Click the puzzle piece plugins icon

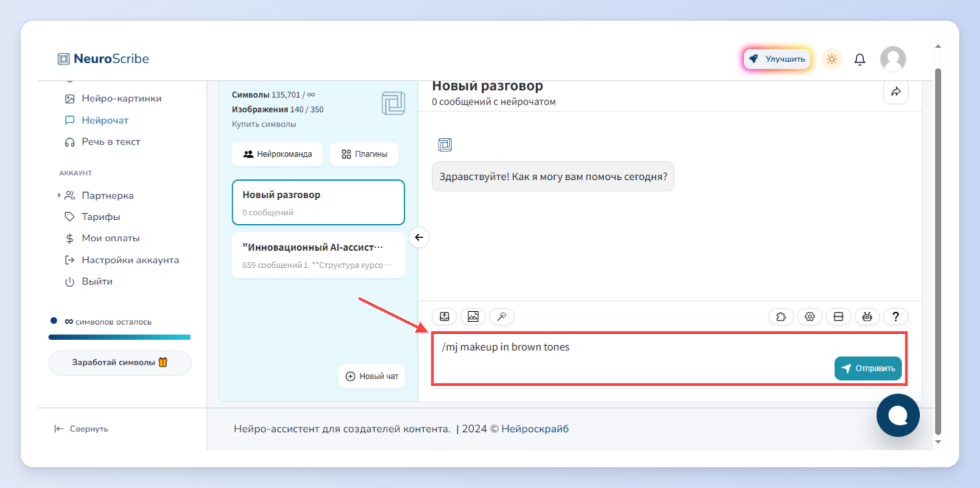pos(781,317)
